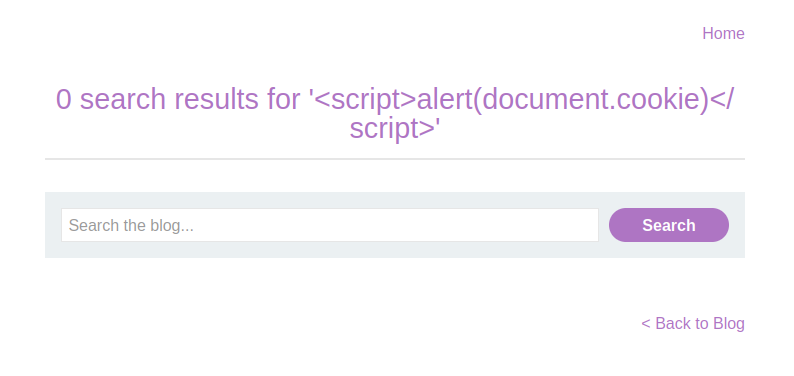Open the Home link

pos(723,33)
